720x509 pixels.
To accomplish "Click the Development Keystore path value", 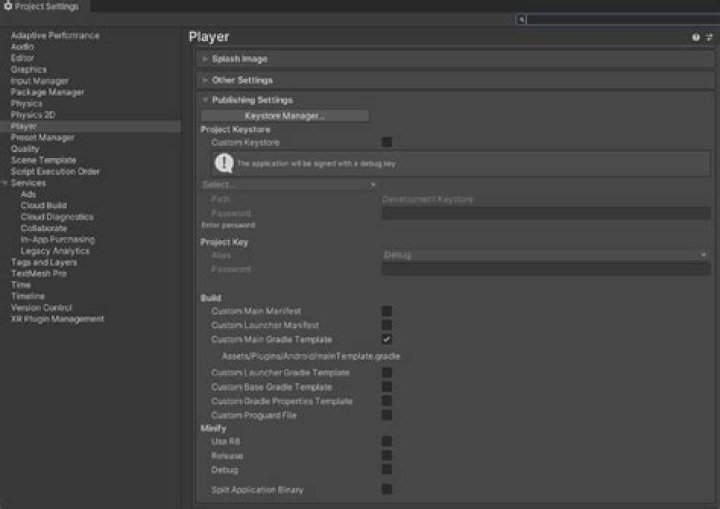I will (428, 199).
